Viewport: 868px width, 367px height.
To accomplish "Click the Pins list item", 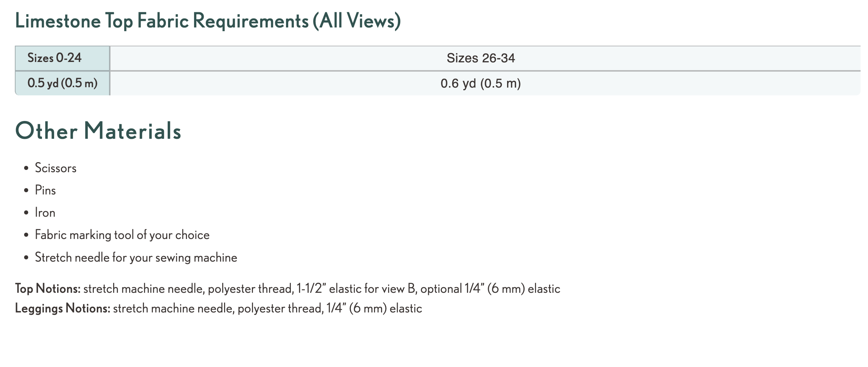I will tap(45, 190).
